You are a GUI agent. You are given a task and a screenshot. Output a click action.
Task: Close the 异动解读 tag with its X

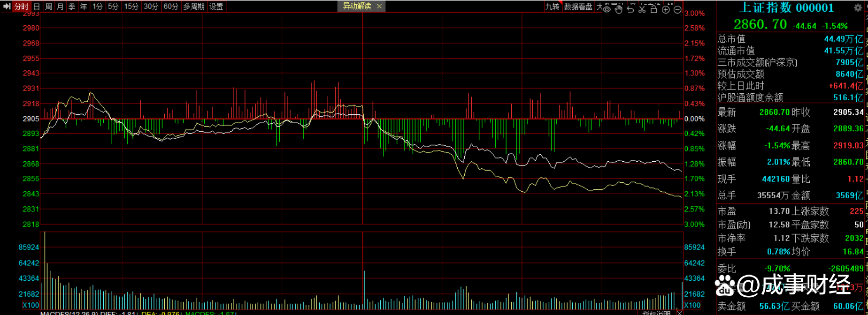coord(379,6)
